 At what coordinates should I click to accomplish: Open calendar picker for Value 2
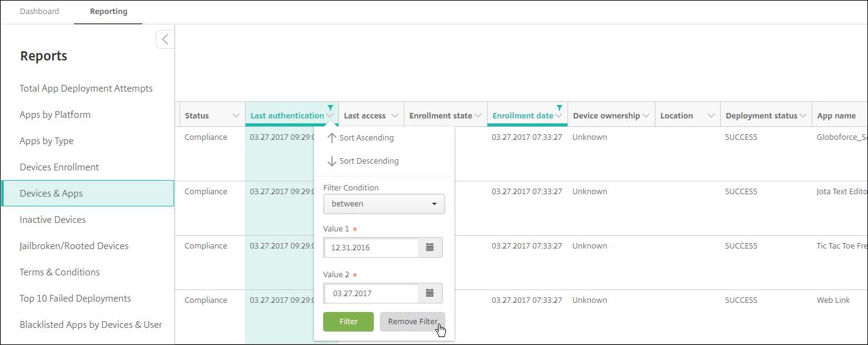pyautogui.click(x=429, y=293)
